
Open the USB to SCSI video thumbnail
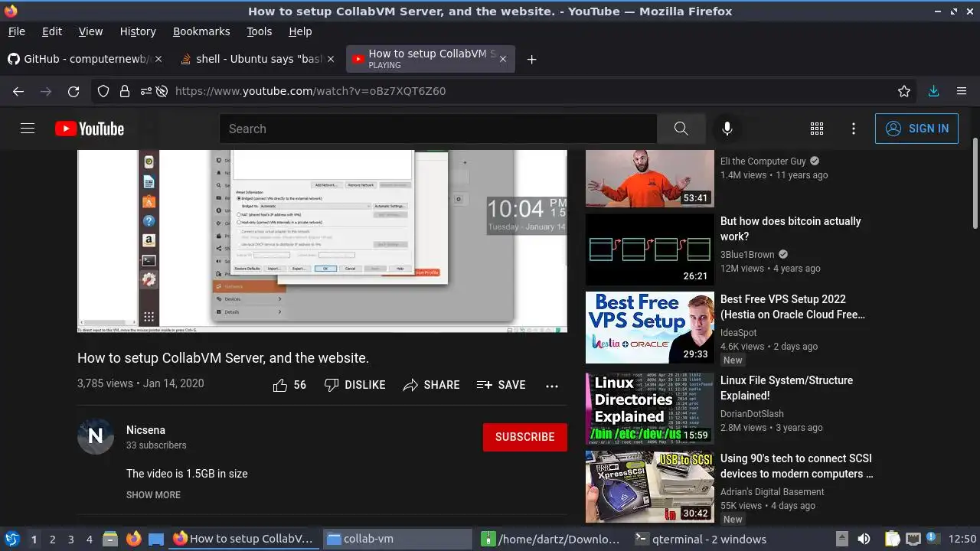650,487
